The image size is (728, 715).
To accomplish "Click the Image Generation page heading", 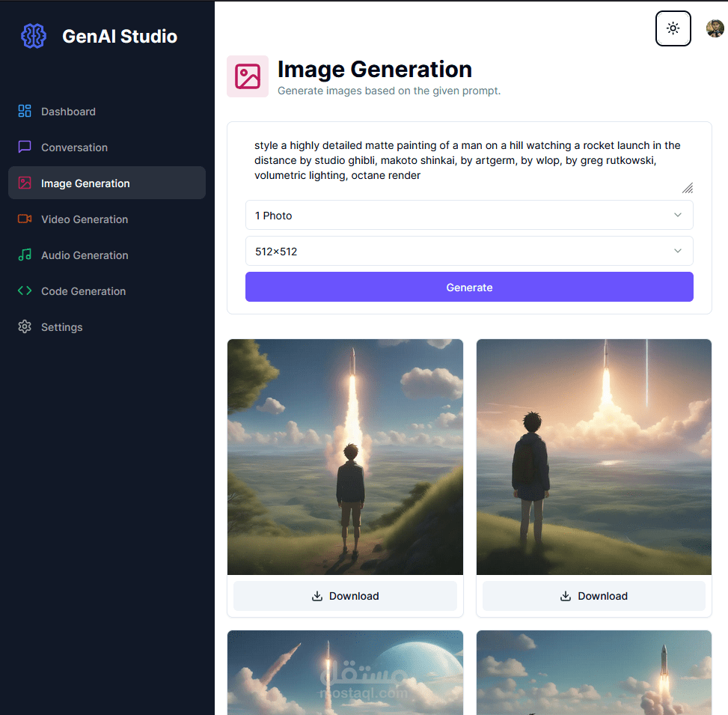I will [375, 70].
